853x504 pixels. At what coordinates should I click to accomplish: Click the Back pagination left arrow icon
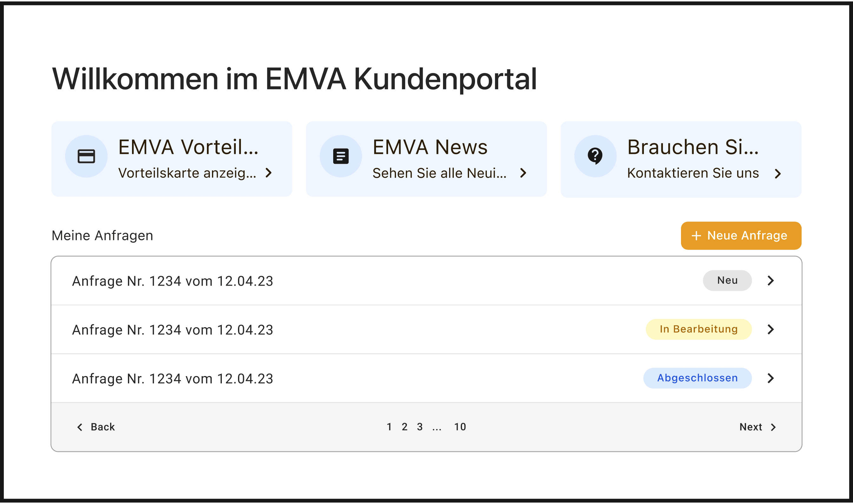[80, 427]
